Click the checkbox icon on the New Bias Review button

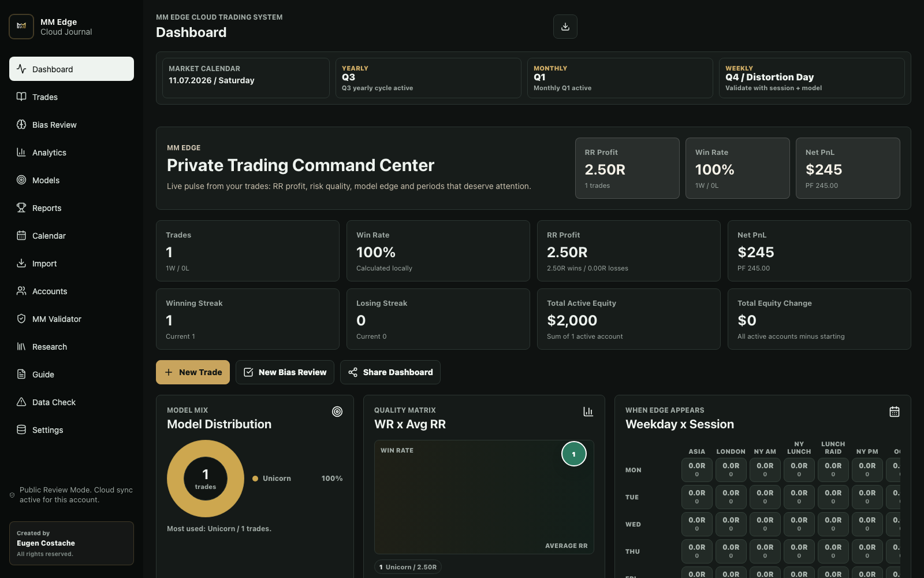click(x=248, y=372)
